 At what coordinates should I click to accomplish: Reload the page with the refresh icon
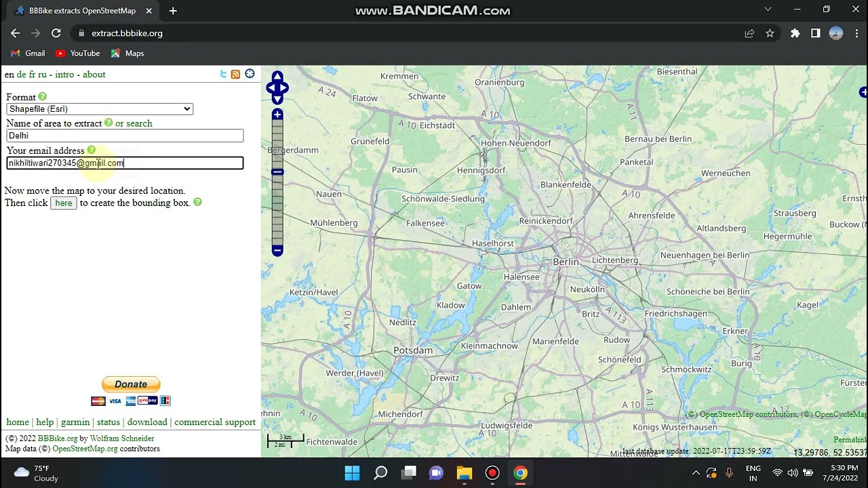(x=56, y=33)
